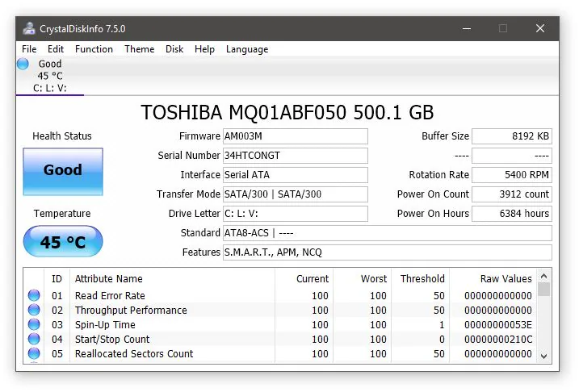
Task: Click the Threshold column header
Action: 420,279
